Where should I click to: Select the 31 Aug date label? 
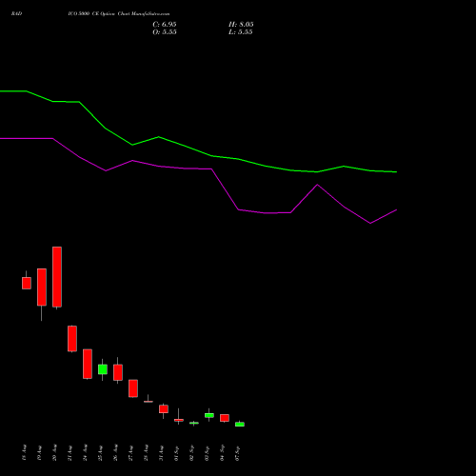point(162,452)
